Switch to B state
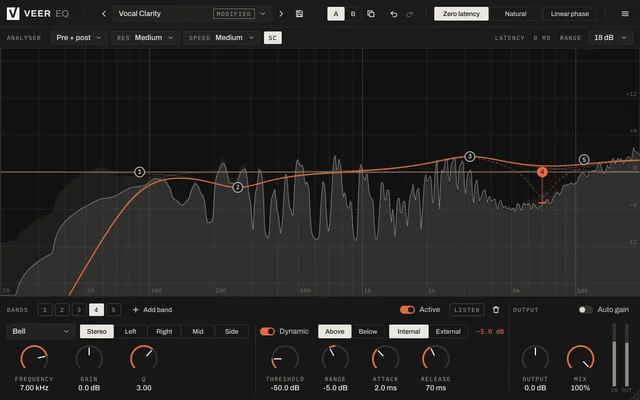 pos(353,14)
